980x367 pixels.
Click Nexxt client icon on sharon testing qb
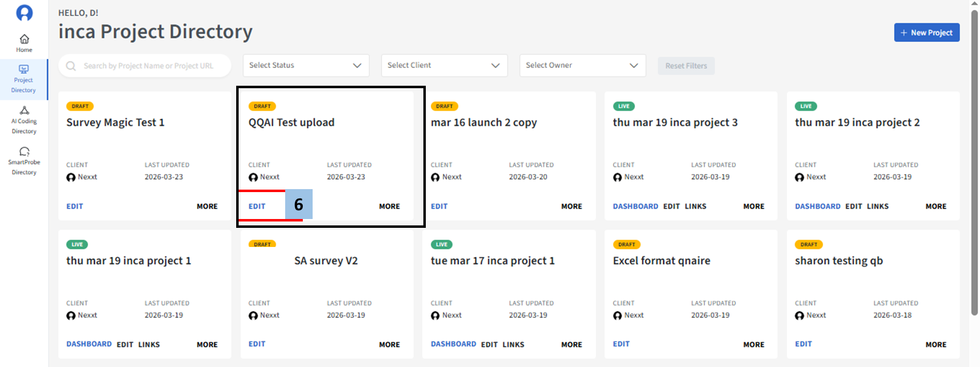[800, 316]
